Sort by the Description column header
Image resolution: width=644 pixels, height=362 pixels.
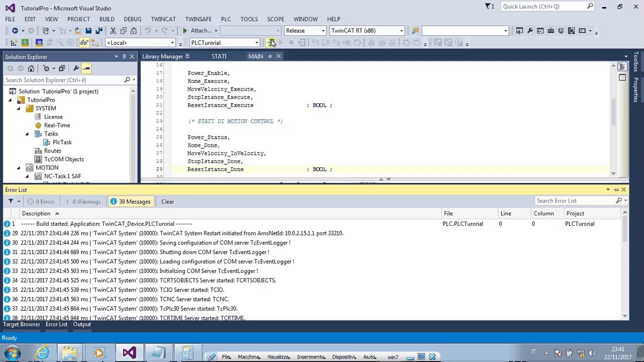(x=36, y=214)
